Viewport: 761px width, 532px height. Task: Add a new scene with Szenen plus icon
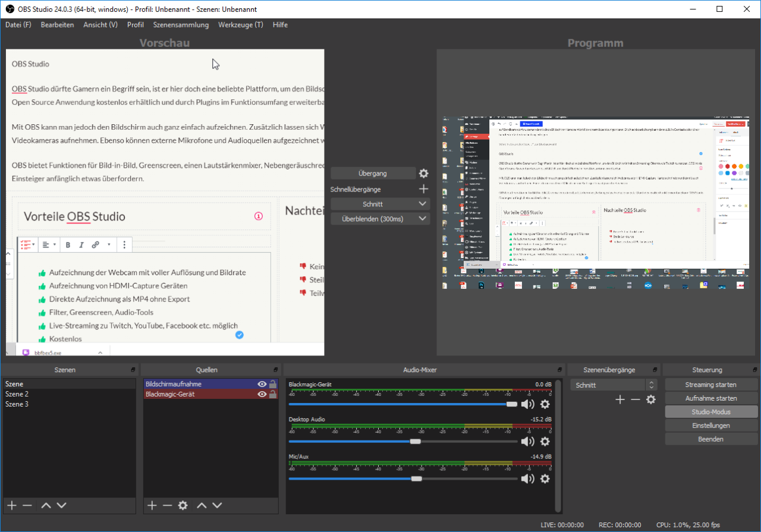[11, 505]
